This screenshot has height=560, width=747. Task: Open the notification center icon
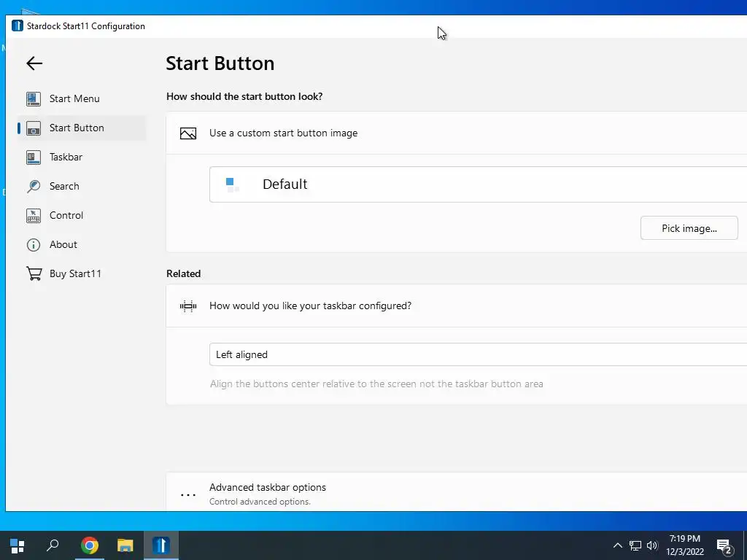click(724, 546)
